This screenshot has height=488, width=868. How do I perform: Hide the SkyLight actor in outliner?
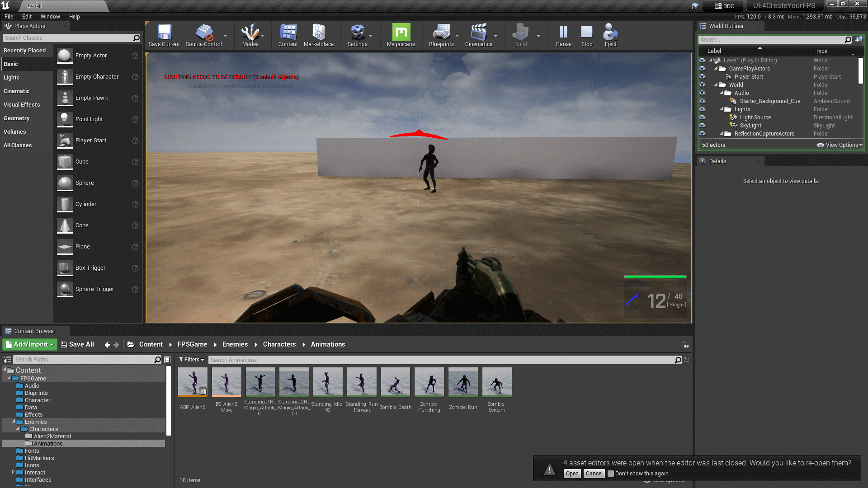[702, 126]
